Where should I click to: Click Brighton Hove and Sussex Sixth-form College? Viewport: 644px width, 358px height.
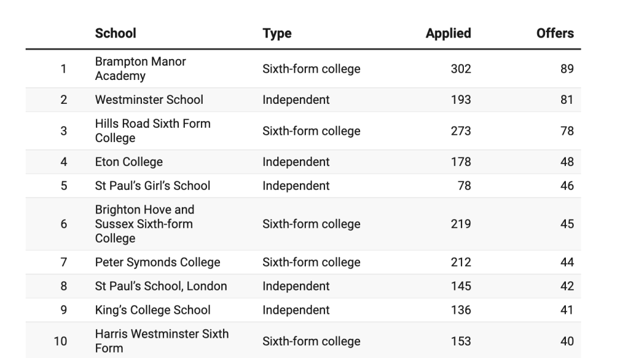pos(144,224)
